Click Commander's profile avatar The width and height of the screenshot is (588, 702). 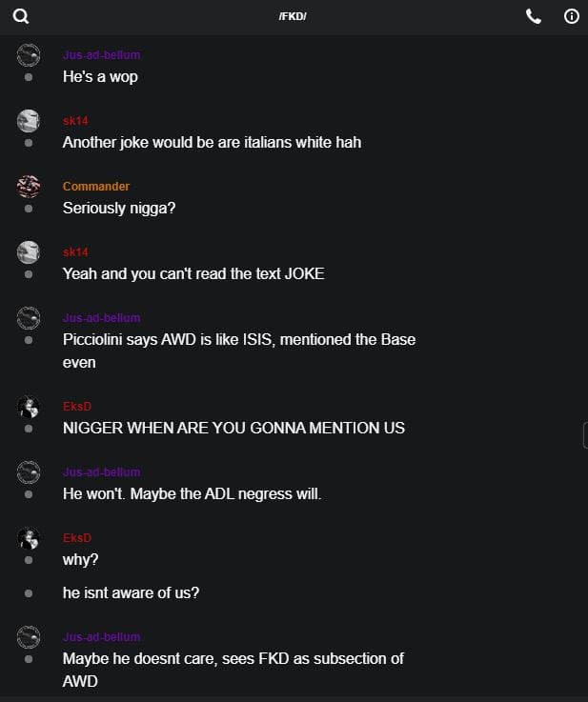(x=29, y=186)
